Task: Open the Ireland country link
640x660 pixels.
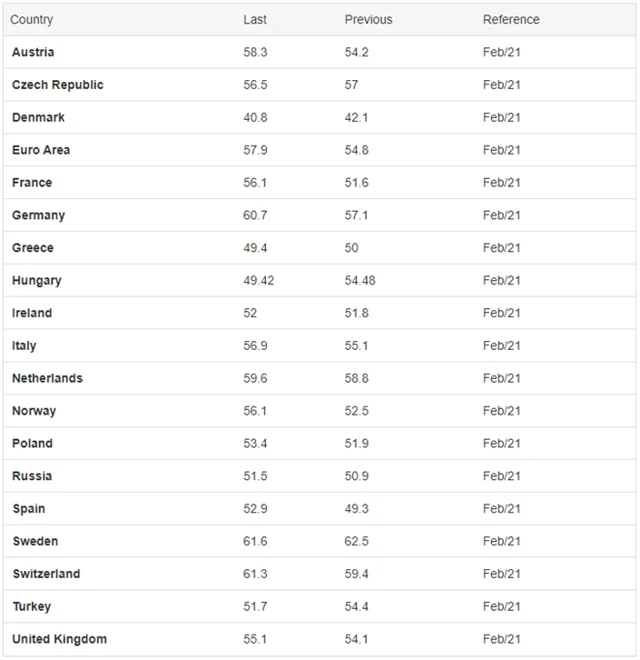Action: coord(32,313)
